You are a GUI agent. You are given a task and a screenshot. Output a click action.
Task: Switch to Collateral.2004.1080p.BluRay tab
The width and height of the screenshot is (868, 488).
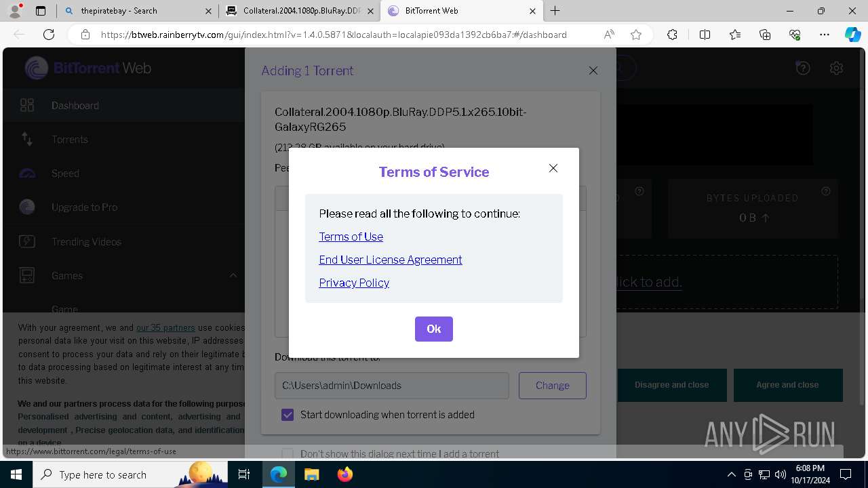299,11
